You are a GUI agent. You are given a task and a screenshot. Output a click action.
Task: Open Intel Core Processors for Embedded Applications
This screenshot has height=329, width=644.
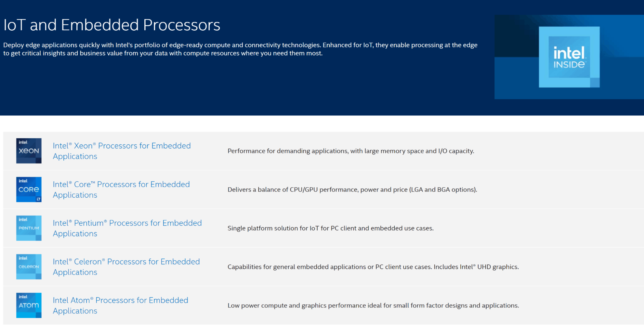[x=121, y=190]
